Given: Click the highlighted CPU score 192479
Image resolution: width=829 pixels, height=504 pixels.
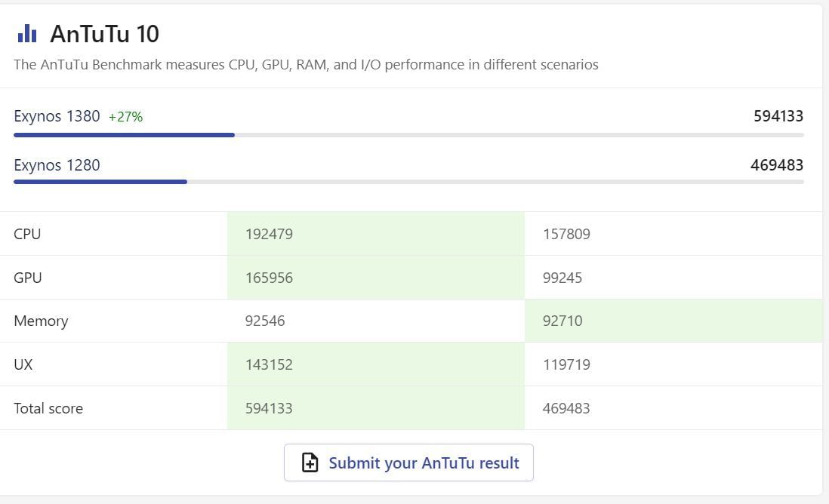Looking at the screenshot, I should pos(269,234).
